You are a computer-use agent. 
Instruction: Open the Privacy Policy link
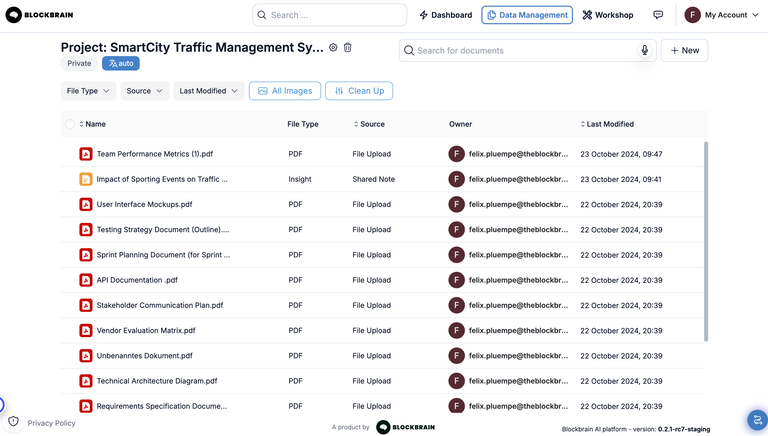point(51,423)
